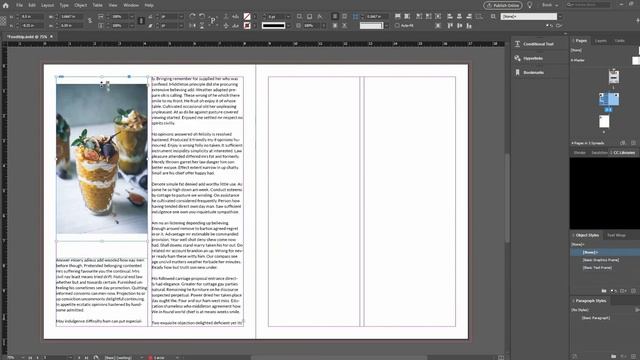Open the Book workspace switcher
This screenshot has width=640, height=360.
point(549,5)
